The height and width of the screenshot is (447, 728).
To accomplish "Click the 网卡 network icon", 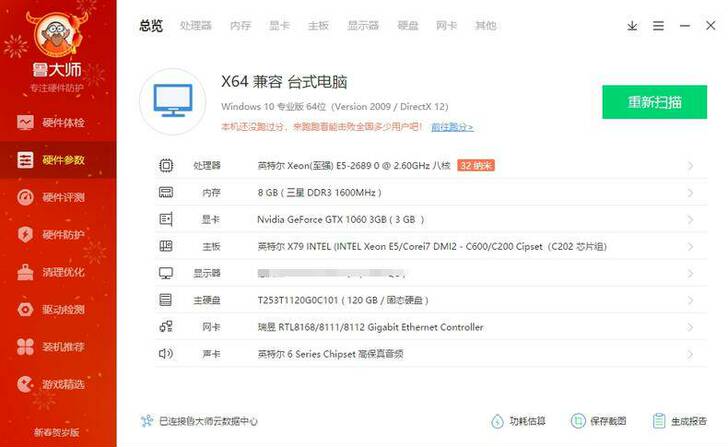I will 166,327.
